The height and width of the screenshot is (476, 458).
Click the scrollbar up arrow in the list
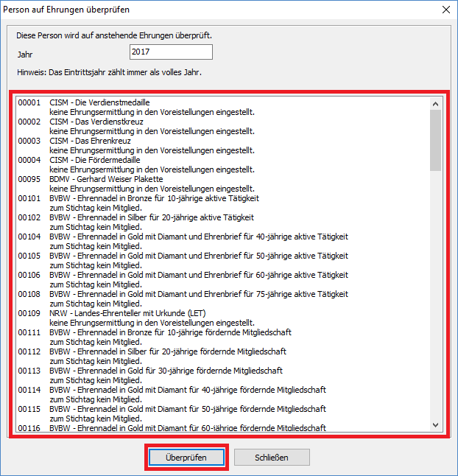[435, 102]
